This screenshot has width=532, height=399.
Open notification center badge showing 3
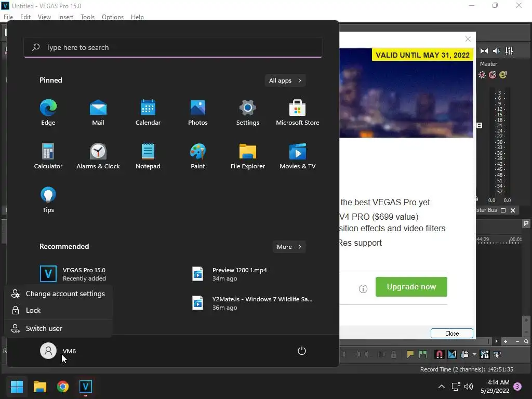(x=517, y=387)
